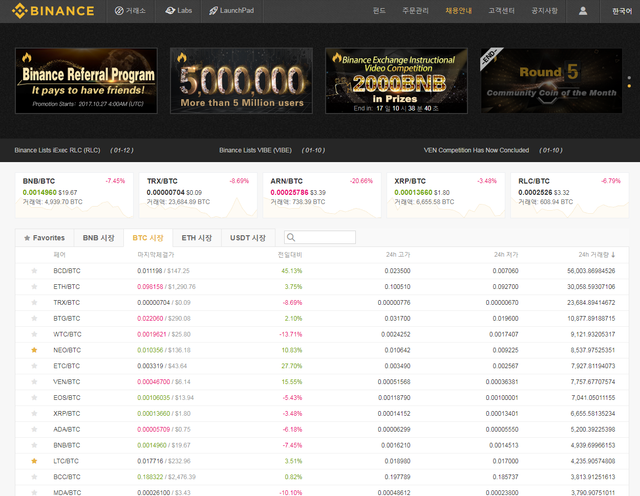Go to LaunchPad
Viewport: 640px width, 496px height.
pos(231,11)
